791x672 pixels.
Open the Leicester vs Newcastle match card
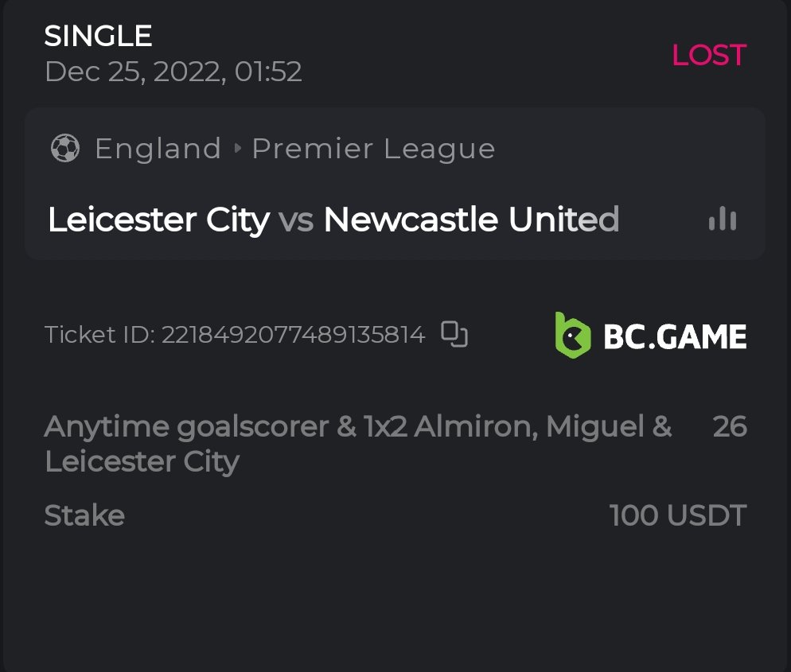pyautogui.click(x=395, y=185)
